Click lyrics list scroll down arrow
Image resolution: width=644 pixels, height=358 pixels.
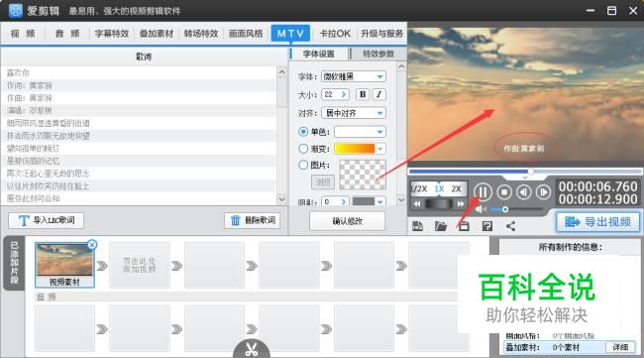(x=281, y=199)
